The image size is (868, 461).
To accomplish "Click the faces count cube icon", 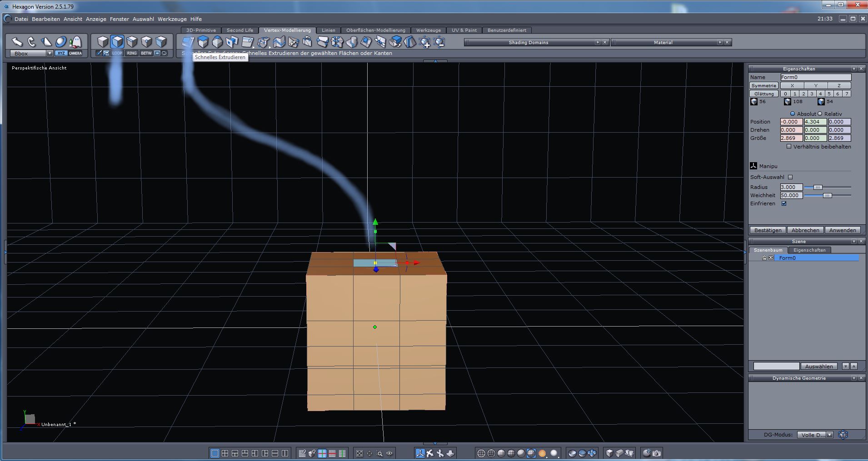I will [821, 102].
